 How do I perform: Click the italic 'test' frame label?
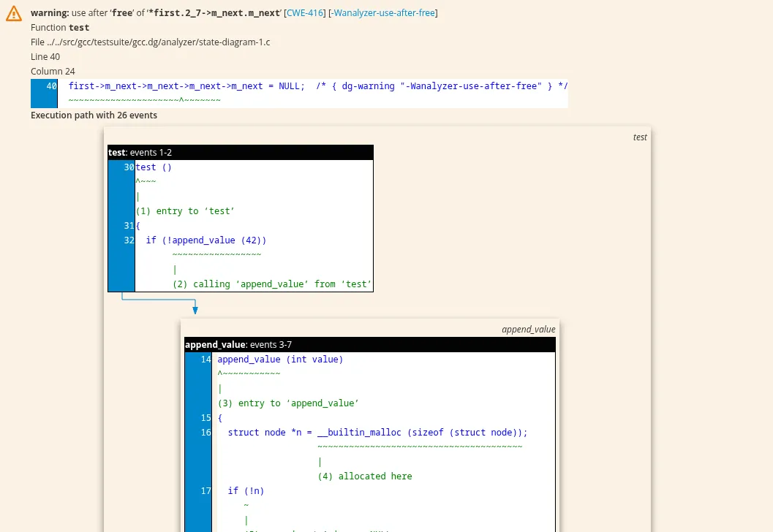640,137
